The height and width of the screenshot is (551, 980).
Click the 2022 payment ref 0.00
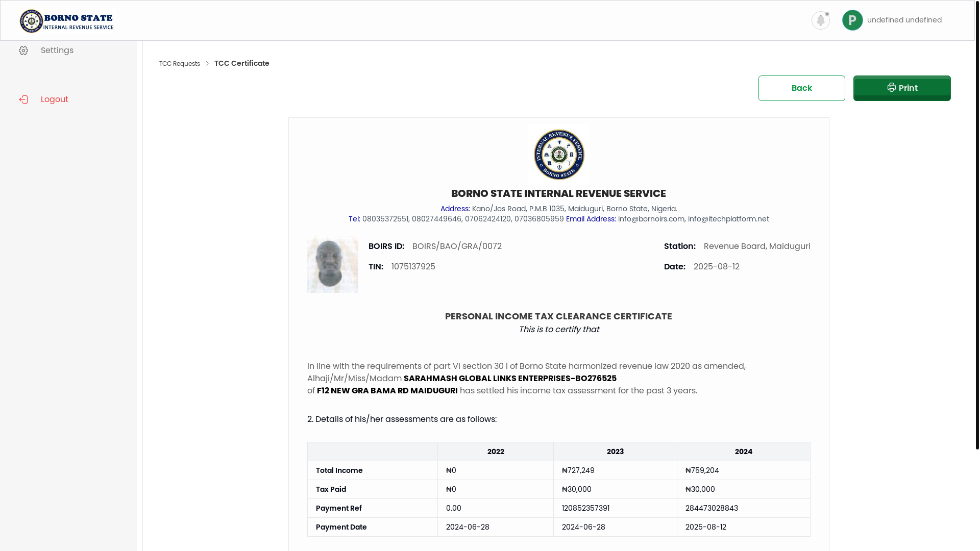[x=453, y=508]
